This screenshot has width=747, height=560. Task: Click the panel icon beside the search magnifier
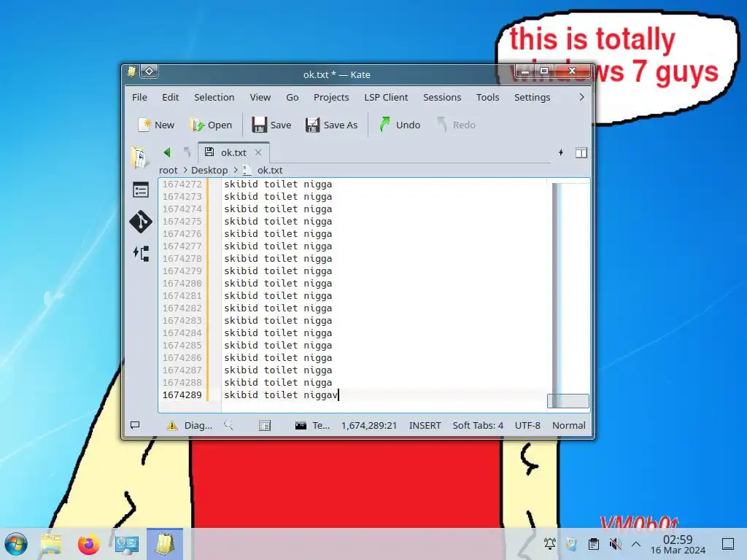tap(264, 425)
